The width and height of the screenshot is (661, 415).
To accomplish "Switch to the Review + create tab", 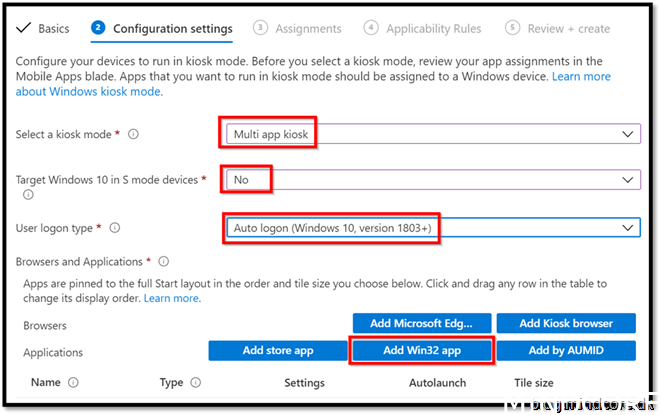I will coord(567,29).
